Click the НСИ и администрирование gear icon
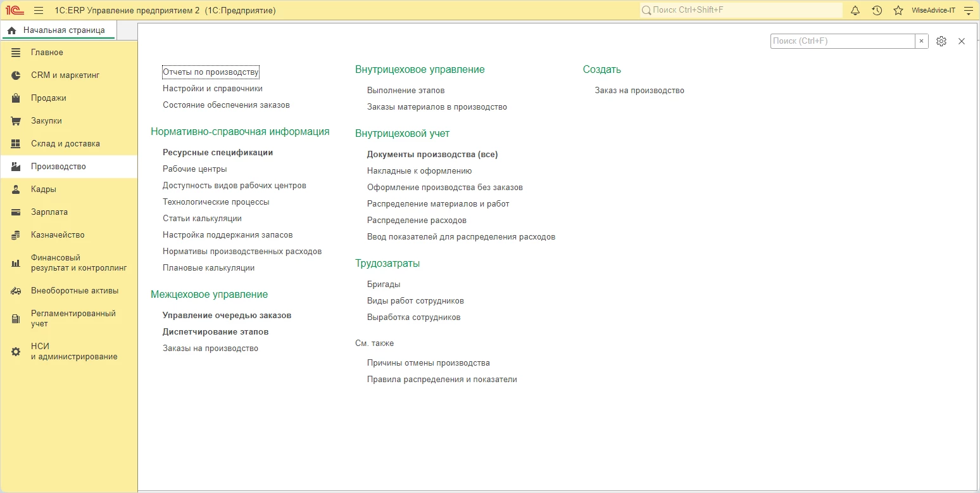980x493 pixels. [x=16, y=352]
